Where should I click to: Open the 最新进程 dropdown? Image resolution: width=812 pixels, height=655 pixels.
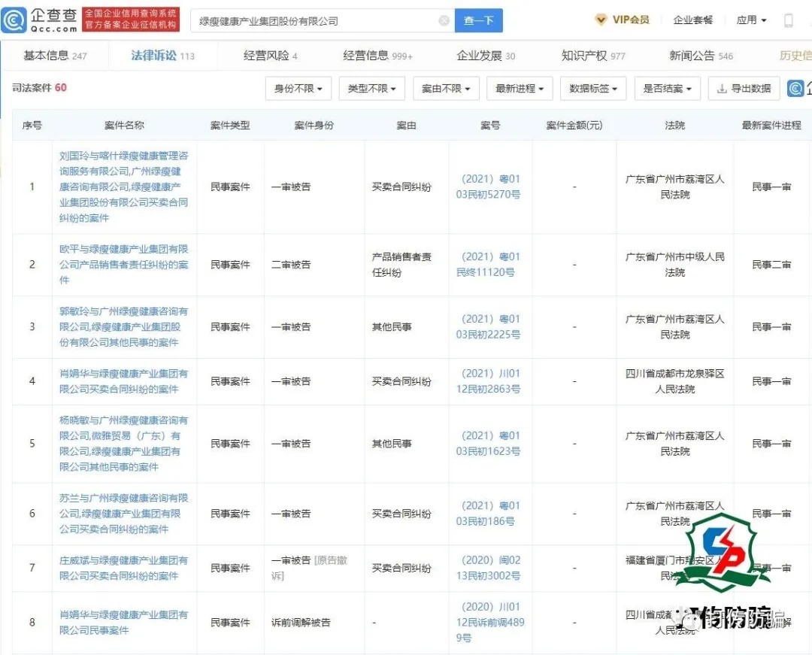pos(520,88)
